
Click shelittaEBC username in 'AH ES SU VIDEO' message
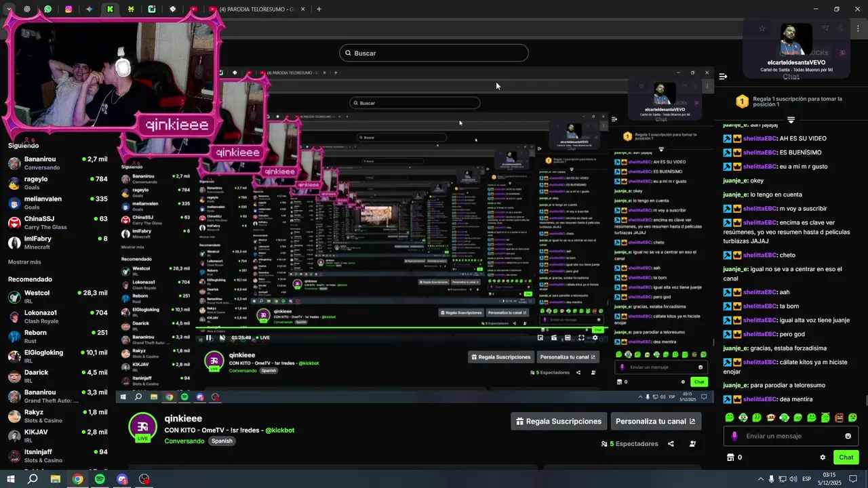759,138
